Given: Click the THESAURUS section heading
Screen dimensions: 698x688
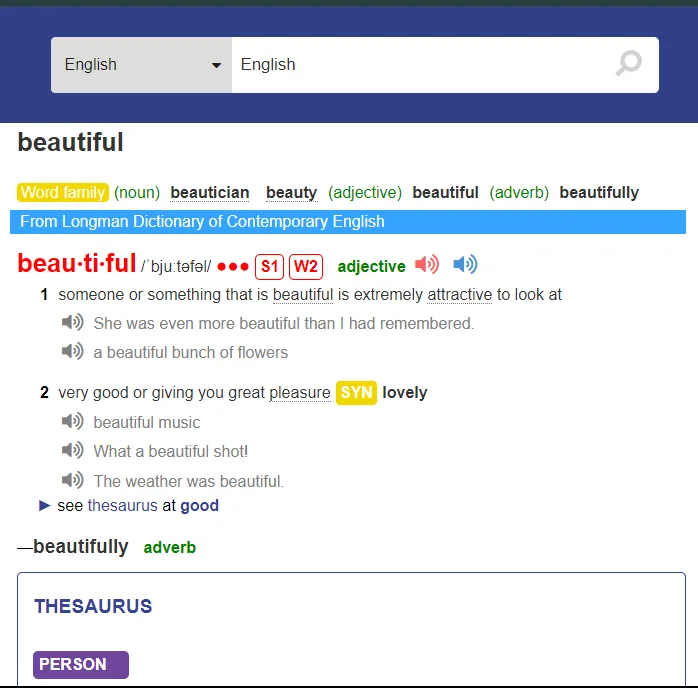Looking at the screenshot, I should click(x=93, y=606).
